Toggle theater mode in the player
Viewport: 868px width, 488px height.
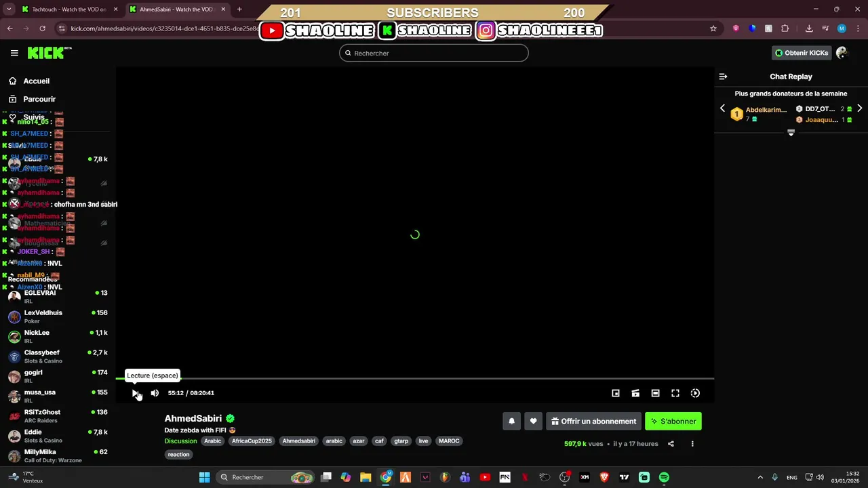655,393
